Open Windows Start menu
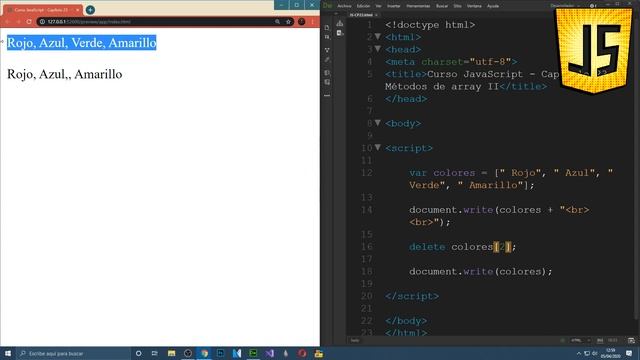 (x=8, y=353)
